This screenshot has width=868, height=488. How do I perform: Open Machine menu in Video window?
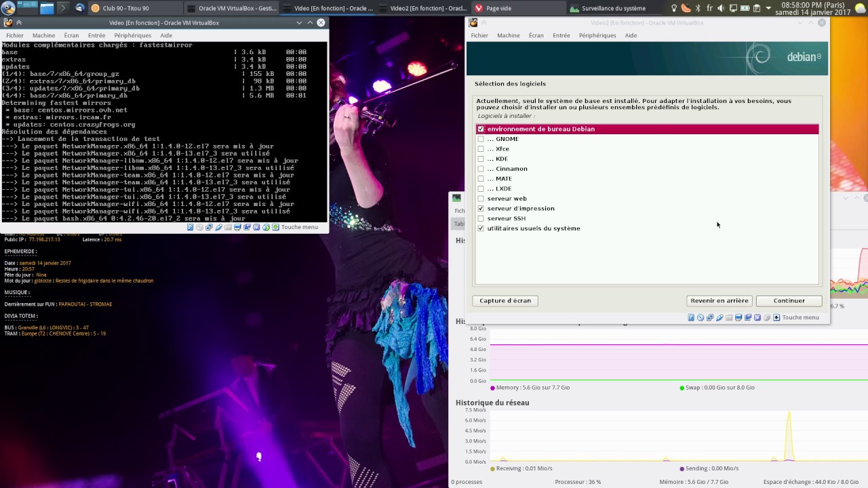(x=43, y=35)
